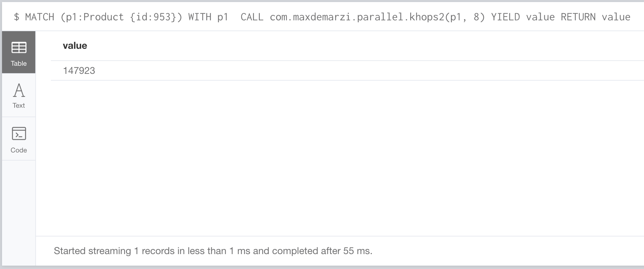Switch to the Table tab label
The image size is (644, 269).
pyautogui.click(x=19, y=64)
